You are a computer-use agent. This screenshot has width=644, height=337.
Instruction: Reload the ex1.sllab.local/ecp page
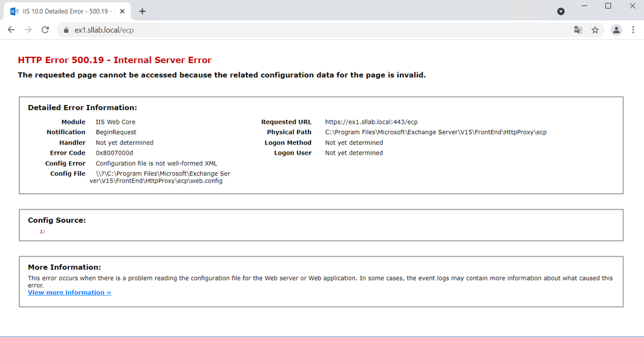(45, 30)
